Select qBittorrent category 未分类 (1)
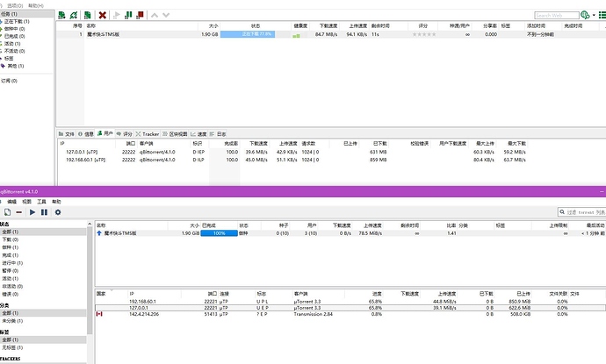Image resolution: width=606 pixels, height=364 pixels. click(13, 321)
